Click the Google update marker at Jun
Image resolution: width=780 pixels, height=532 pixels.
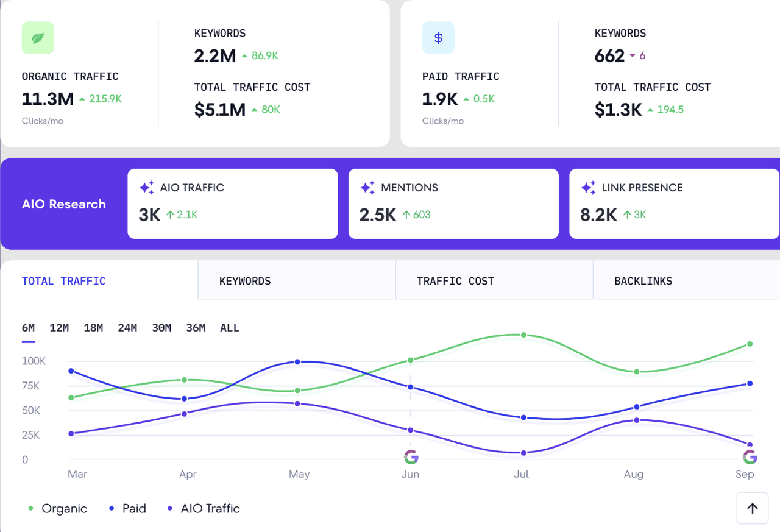point(411,456)
